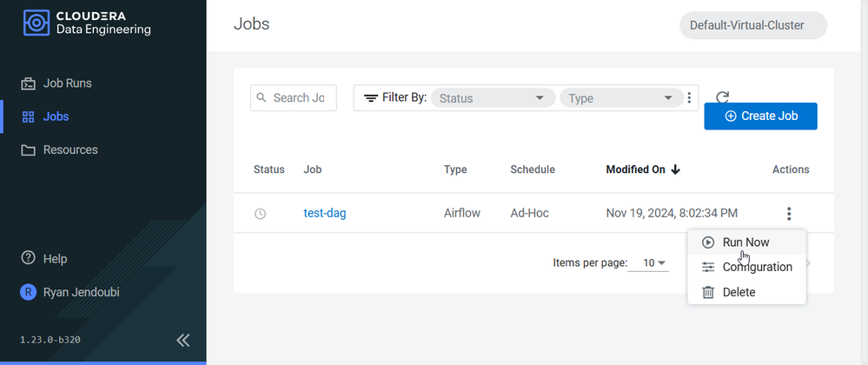Sort by the Modified On column header
Image resolution: width=868 pixels, height=365 pixels.
[x=643, y=169]
